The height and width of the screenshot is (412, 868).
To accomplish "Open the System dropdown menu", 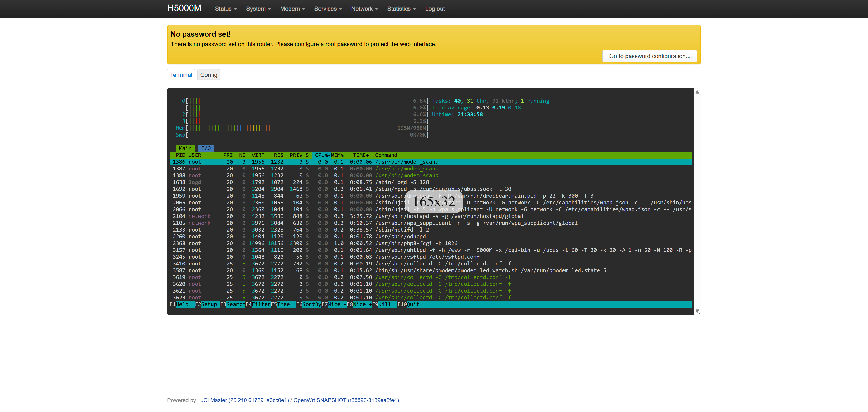I will tap(258, 9).
